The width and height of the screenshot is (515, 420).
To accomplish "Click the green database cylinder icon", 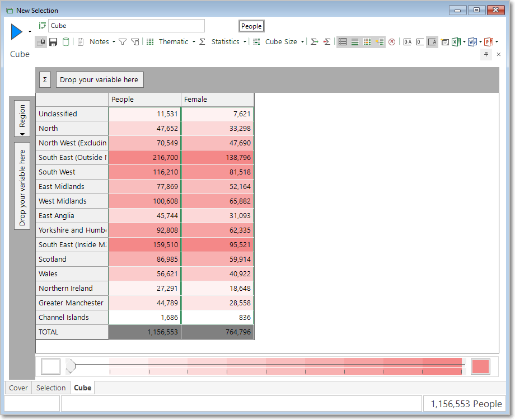I will pyautogui.click(x=65, y=42).
